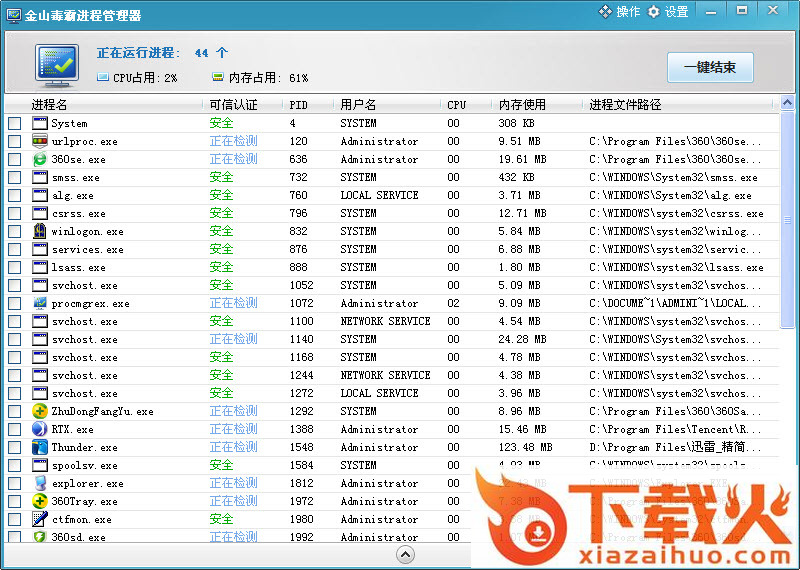The width and height of the screenshot is (800, 570).
Task: Collapse panel with bottom chevron button
Action: 405,555
